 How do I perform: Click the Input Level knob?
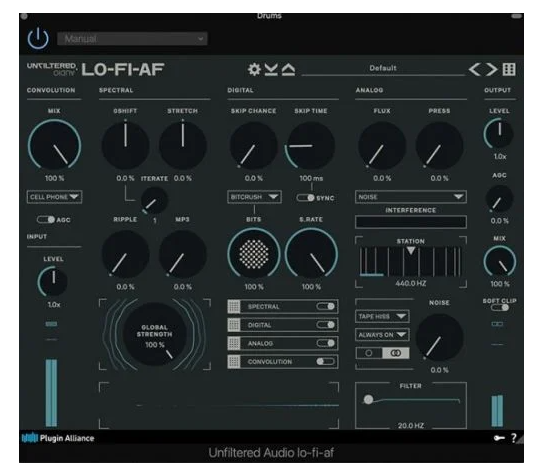[x=53, y=281]
